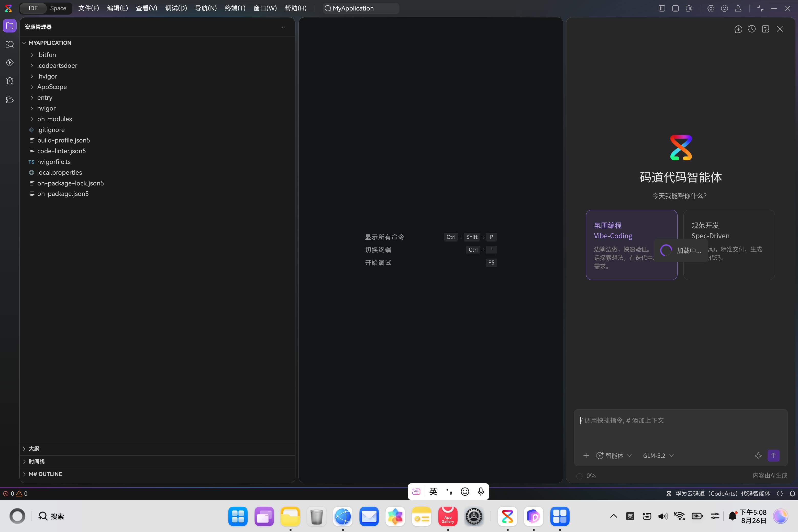This screenshot has height=532, width=798.
Task: Toggle the left sidebar layout icon
Action: [662, 8]
